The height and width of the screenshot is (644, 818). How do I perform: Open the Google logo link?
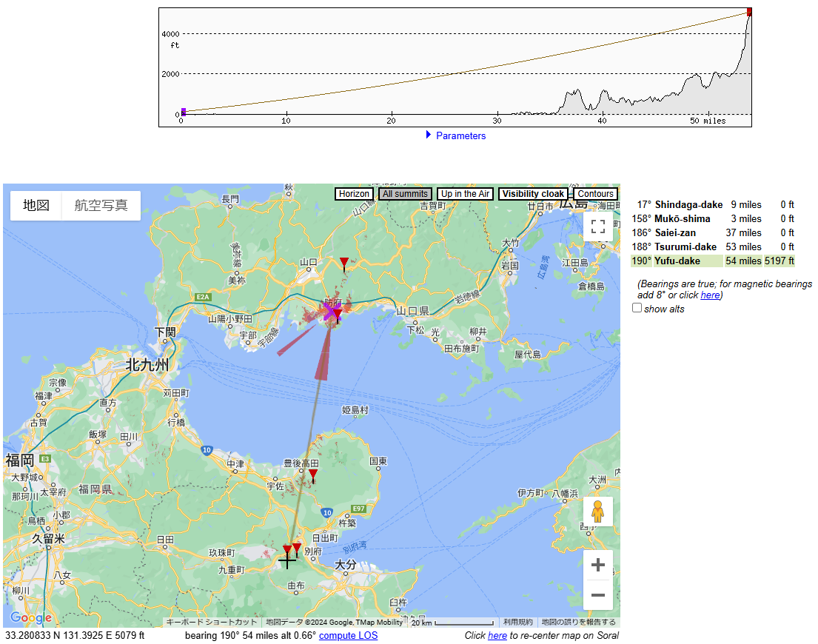click(x=31, y=618)
